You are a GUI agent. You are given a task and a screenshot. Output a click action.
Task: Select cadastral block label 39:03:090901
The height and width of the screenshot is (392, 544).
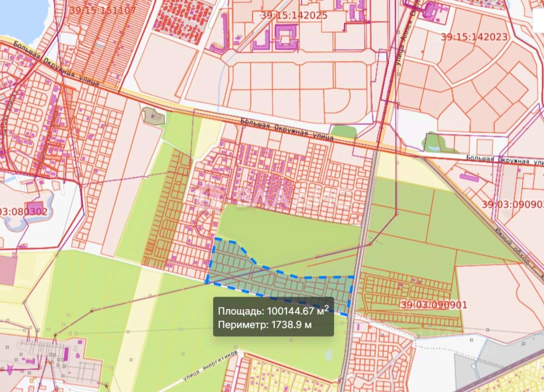coord(434,305)
